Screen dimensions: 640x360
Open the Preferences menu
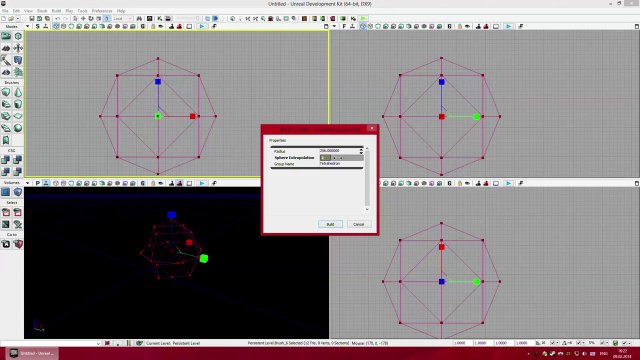[102, 11]
